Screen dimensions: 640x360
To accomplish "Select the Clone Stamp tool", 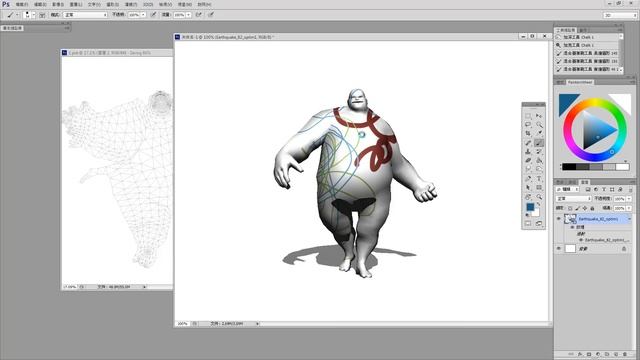I will pyautogui.click(x=528, y=151).
